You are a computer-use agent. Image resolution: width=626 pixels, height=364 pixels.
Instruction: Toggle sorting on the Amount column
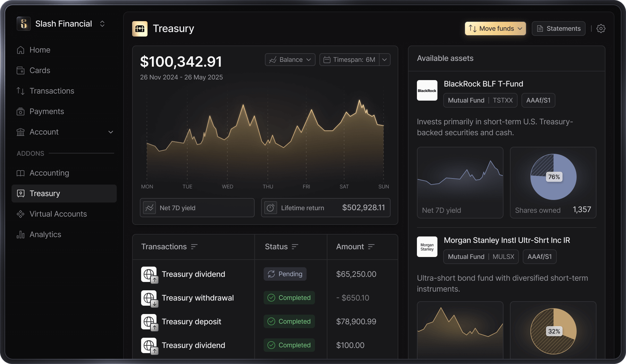point(371,247)
